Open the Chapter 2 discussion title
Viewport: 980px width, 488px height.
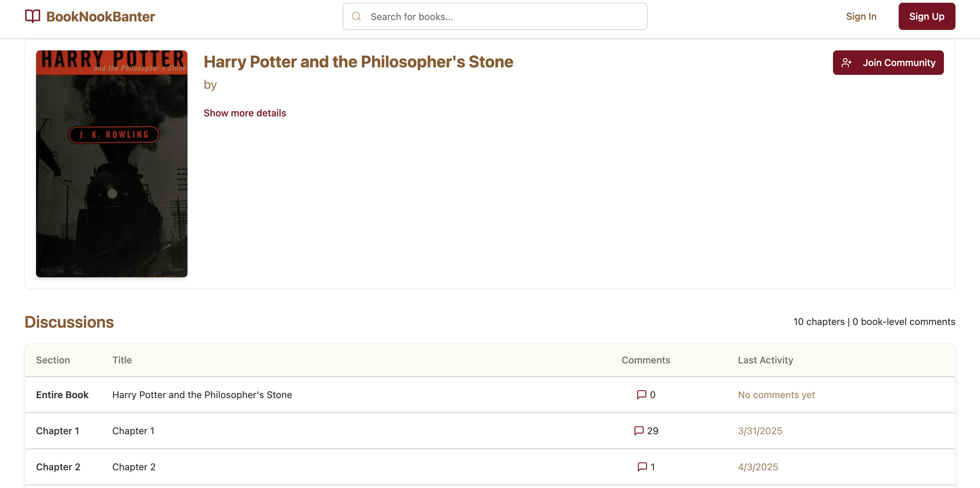pos(133,467)
